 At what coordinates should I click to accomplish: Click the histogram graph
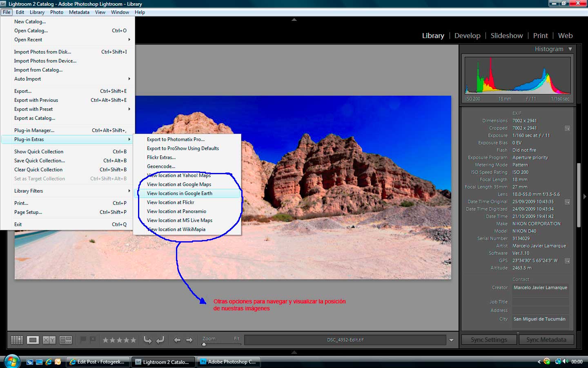point(517,76)
